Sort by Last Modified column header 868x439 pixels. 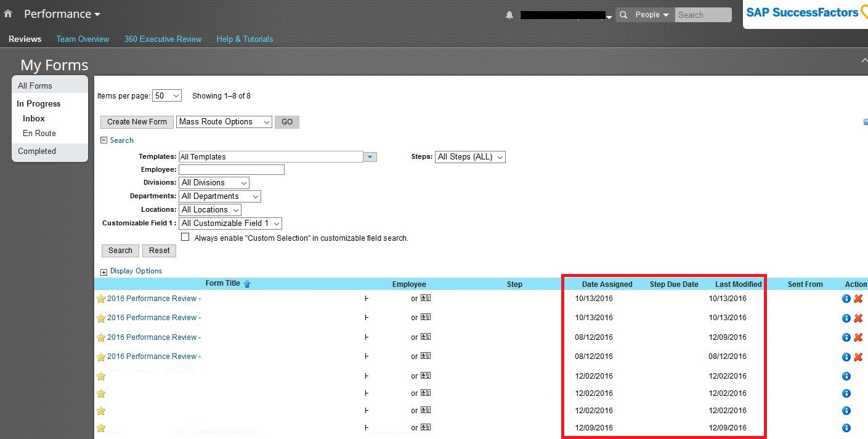pos(739,284)
